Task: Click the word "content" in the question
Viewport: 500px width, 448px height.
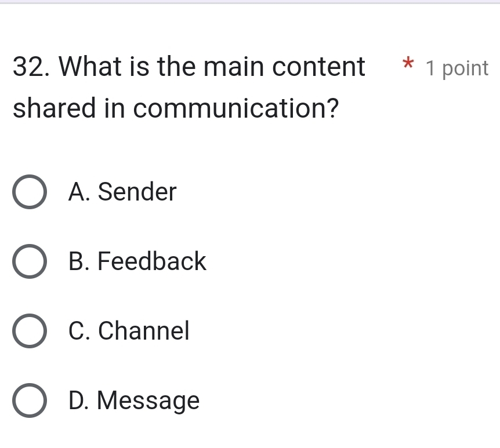Action: (x=318, y=67)
